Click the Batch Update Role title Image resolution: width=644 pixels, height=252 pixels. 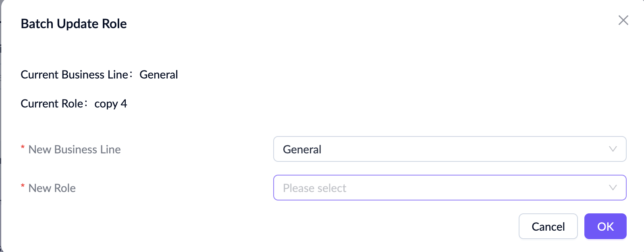pyautogui.click(x=74, y=24)
